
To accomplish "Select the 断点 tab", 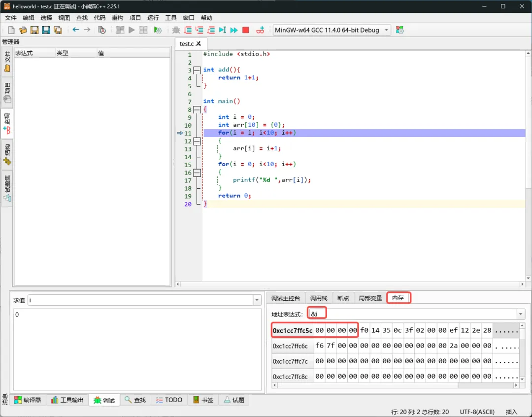I will click(x=343, y=298).
